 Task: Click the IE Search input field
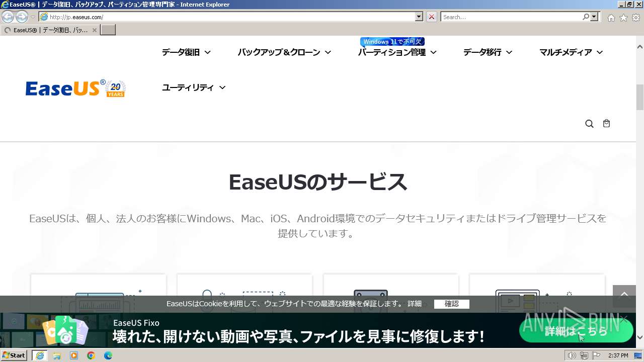point(511,17)
